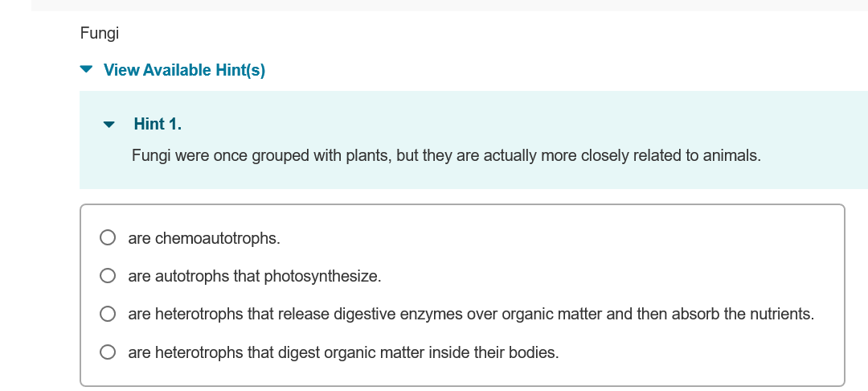The height and width of the screenshot is (391, 868).
Task: Click the hint sentence about fungi and plants
Action: point(446,155)
